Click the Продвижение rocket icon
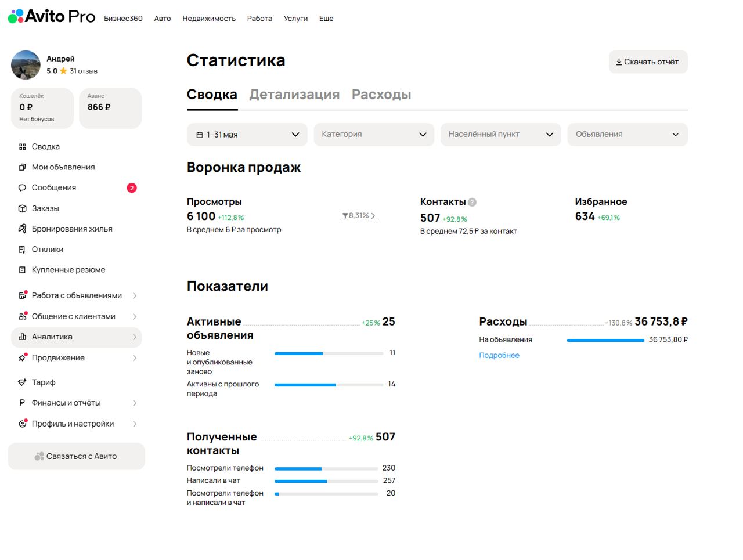 [23, 357]
